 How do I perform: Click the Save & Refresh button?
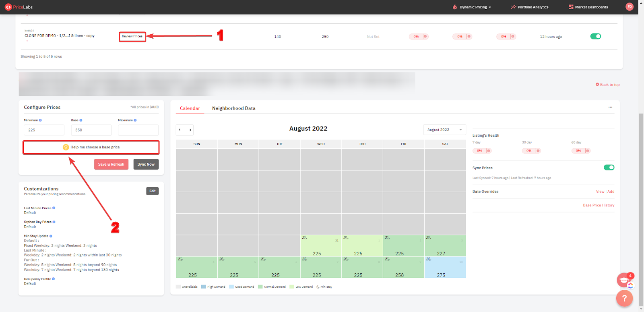point(111,164)
